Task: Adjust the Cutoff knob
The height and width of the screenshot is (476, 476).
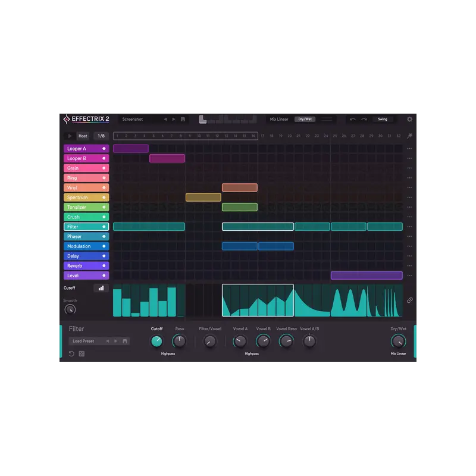Action: tap(156, 341)
